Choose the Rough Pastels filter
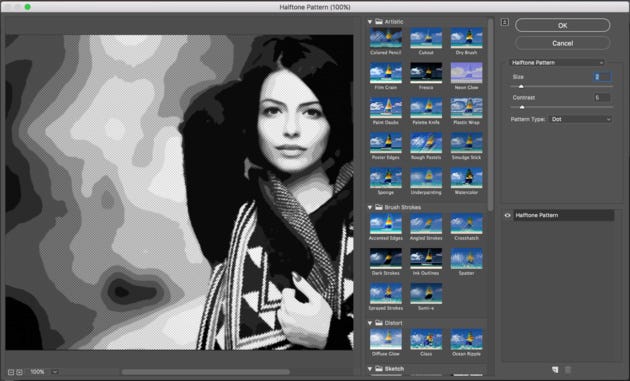The image size is (630, 381). point(426,143)
